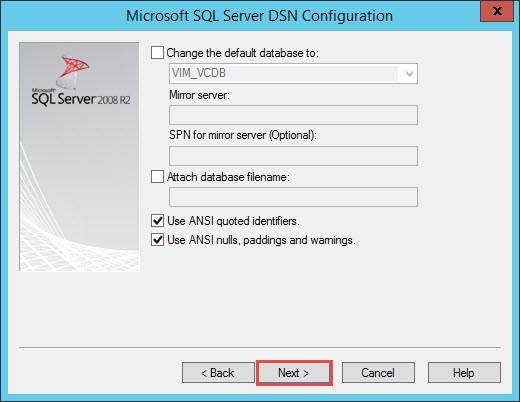This screenshot has width=520, height=402.
Task: Cancel the DSN configuration
Action: 378,373
